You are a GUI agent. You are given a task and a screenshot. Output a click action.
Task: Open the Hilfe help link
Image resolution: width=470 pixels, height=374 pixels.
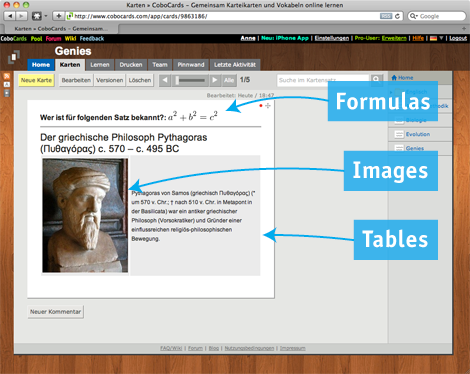[418, 38]
